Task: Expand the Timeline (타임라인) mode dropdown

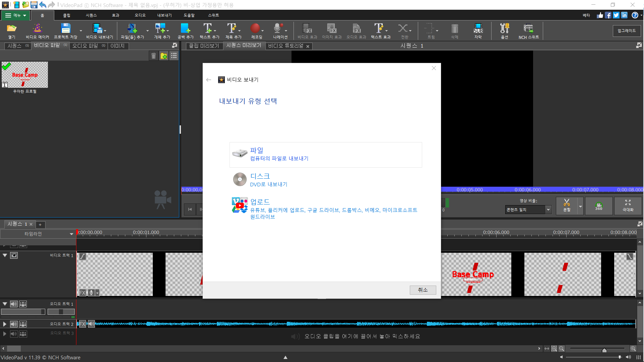Action: coord(71,234)
